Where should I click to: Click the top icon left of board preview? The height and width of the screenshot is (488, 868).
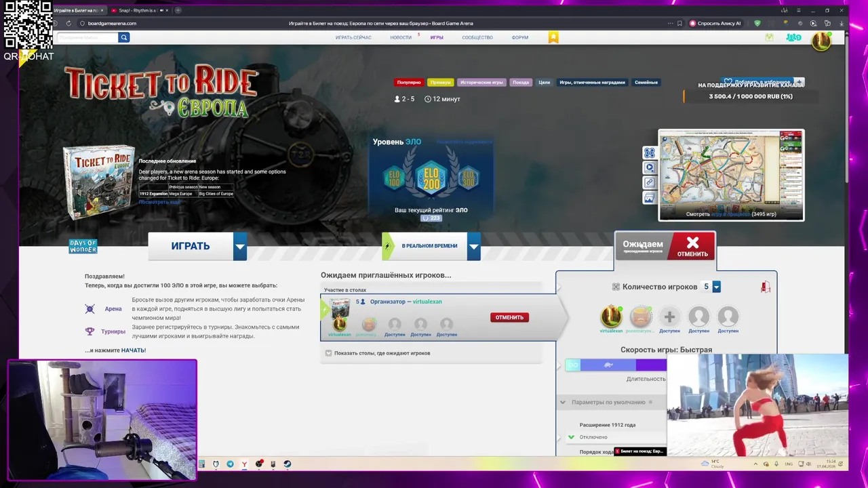[x=649, y=153]
